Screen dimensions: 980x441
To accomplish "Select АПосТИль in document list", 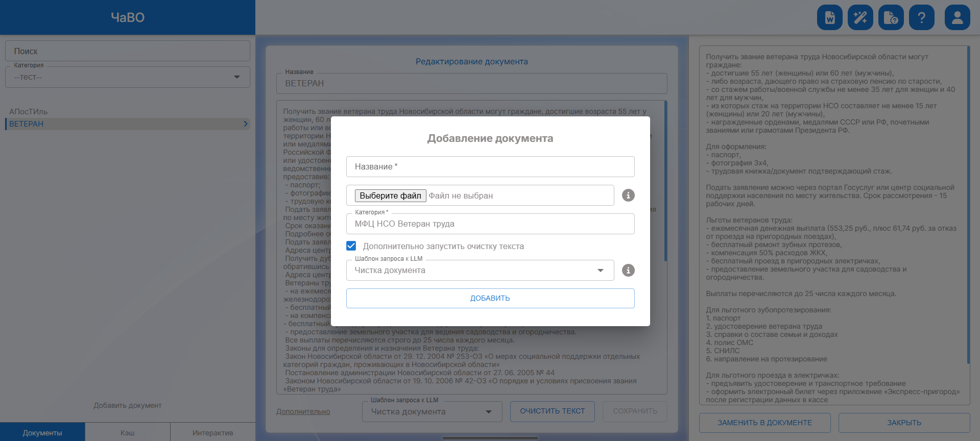I will (29, 112).
